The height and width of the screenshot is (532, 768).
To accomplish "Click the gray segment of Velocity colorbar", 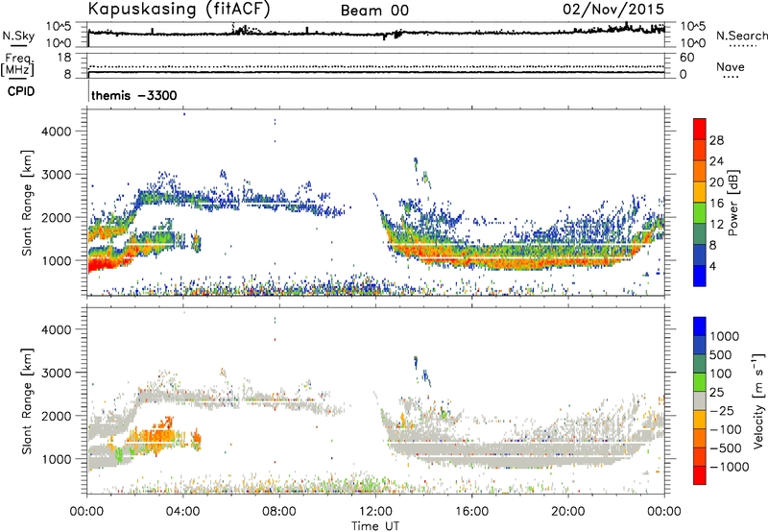I will (x=700, y=400).
